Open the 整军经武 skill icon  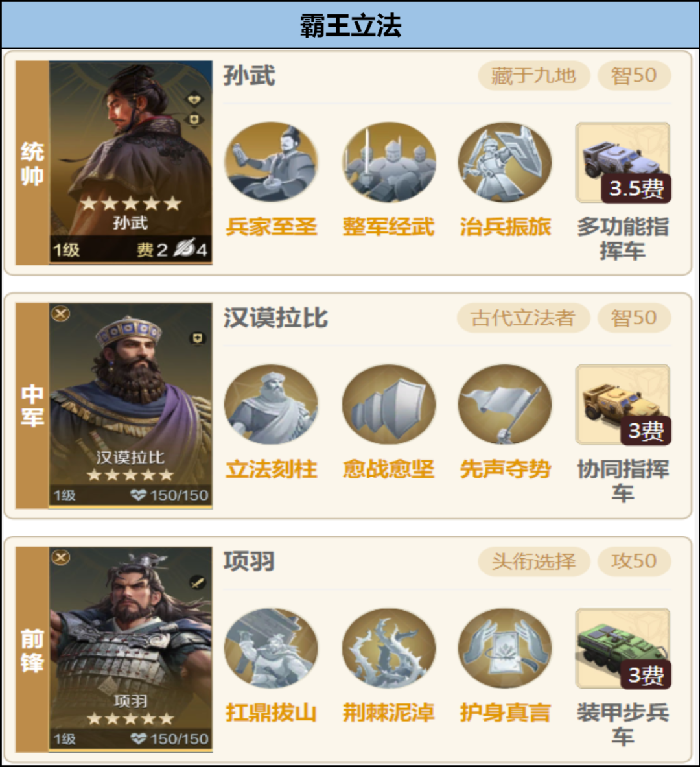coord(388,162)
